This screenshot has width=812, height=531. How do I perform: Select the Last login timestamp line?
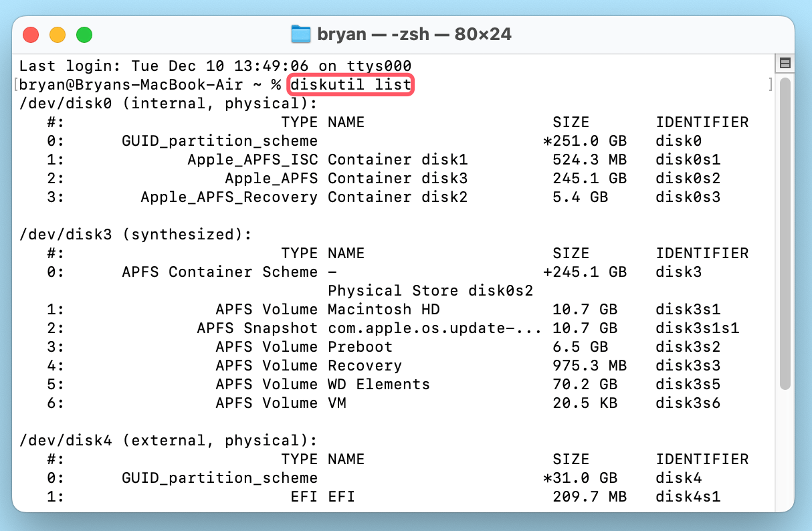pyautogui.click(x=214, y=66)
